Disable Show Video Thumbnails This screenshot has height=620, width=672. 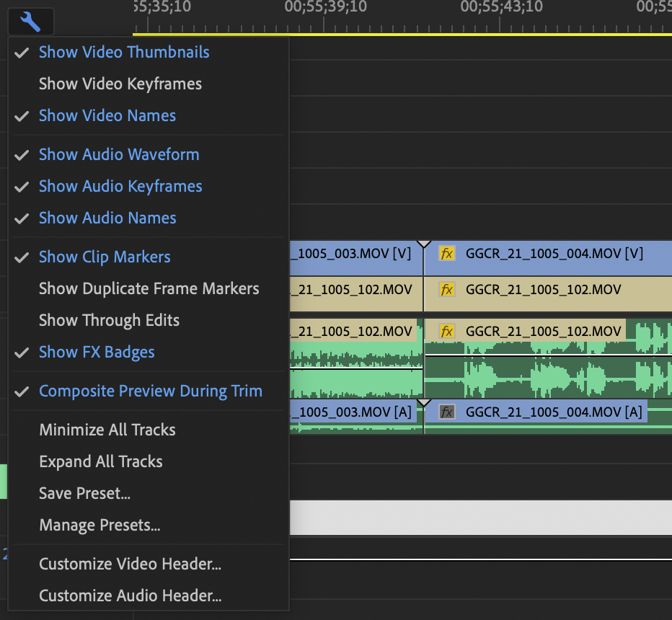(123, 52)
